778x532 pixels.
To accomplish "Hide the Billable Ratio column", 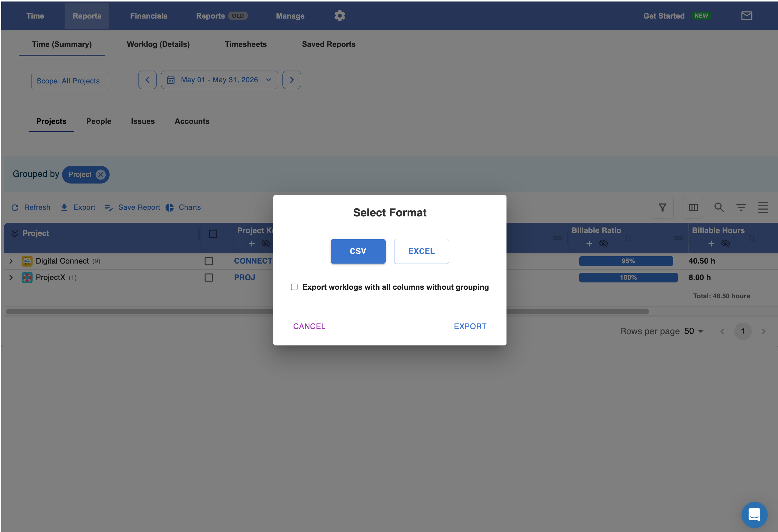I will [x=604, y=243].
